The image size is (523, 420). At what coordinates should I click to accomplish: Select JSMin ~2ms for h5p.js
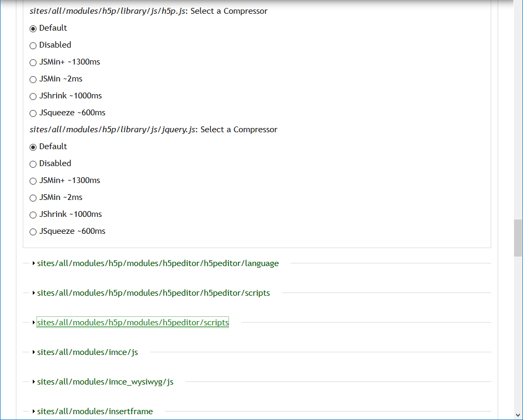pyautogui.click(x=33, y=79)
